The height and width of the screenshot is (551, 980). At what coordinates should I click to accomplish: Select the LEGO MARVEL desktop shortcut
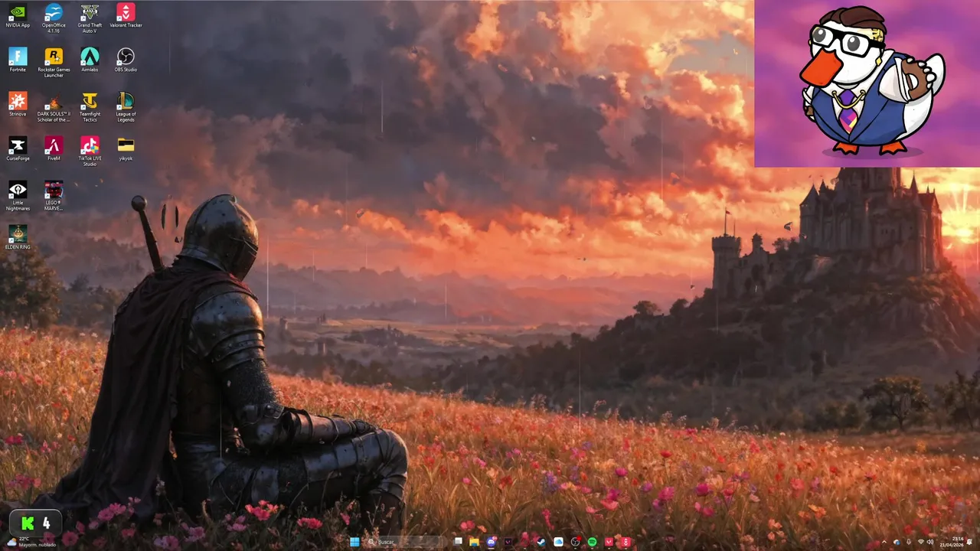pyautogui.click(x=54, y=196)
